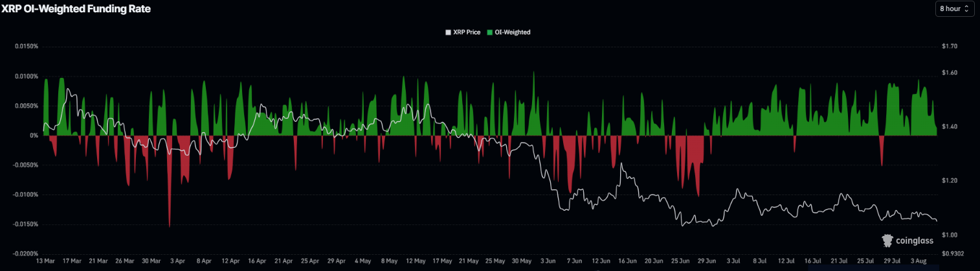980x271 pixels.
Task: Click the 26 Mar date label
Action: 124,261
